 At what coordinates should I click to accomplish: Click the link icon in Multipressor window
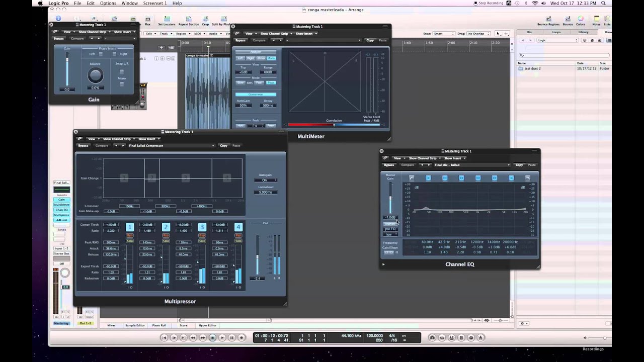[x=79, y=139]
